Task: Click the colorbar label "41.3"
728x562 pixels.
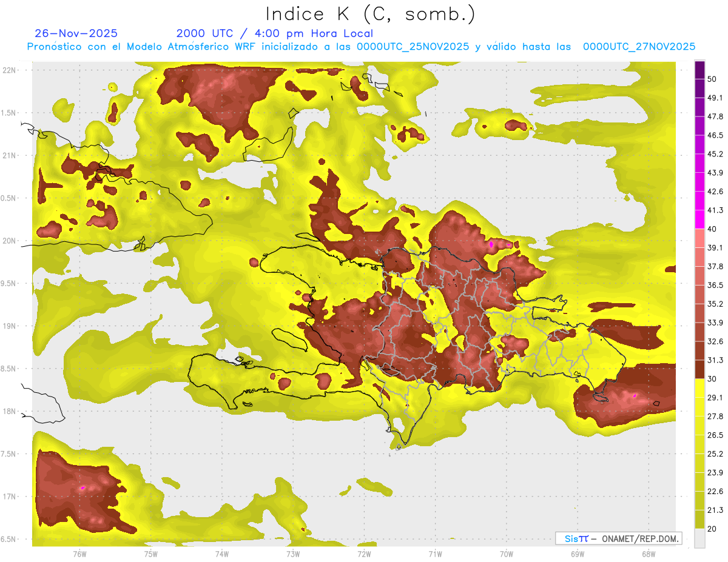Action: 715,210
